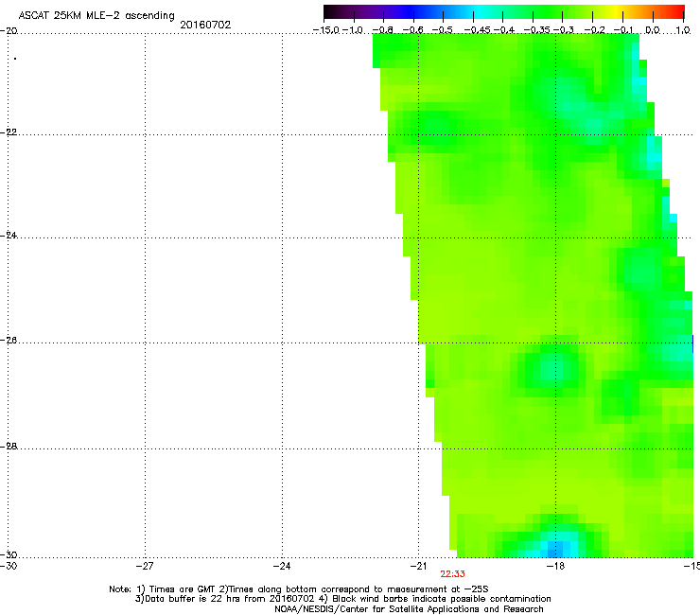Click the "NOAA/NESDIS/Center for Satellite Applications and Research" credit
The width and height of the screenshot is (700, 615).
coord(409,609)
